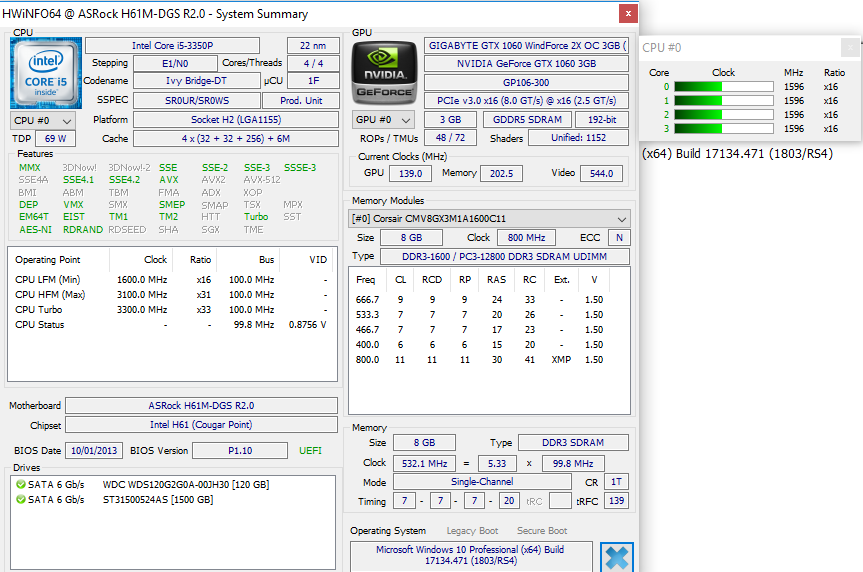Click the Legacy Boot label
863x572 pixels.
click(x=472, y=531)
